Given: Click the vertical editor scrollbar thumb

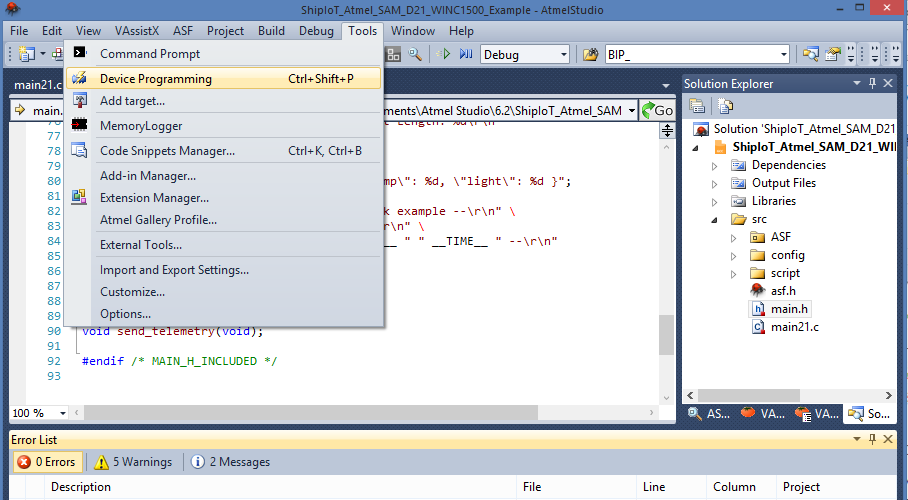Looking at the screenshot, I should tap(667, 335).
